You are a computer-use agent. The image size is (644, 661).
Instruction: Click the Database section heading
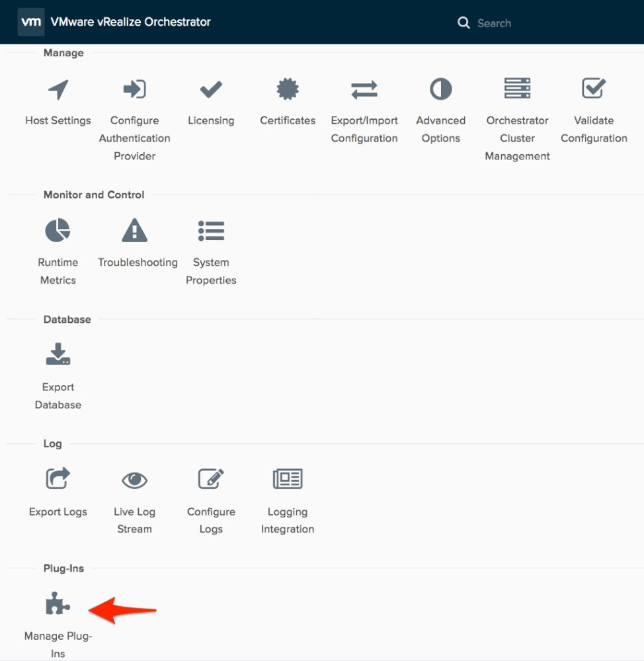[x=67, y=319]
